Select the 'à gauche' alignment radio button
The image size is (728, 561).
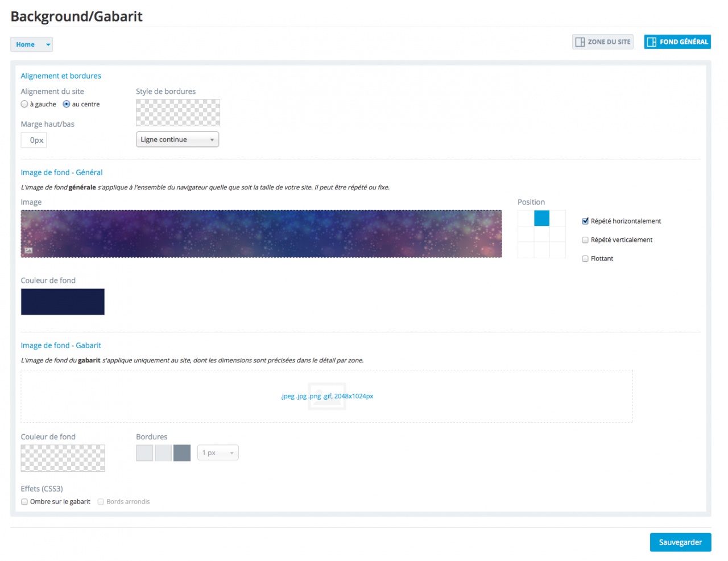(x=24, y=104)
